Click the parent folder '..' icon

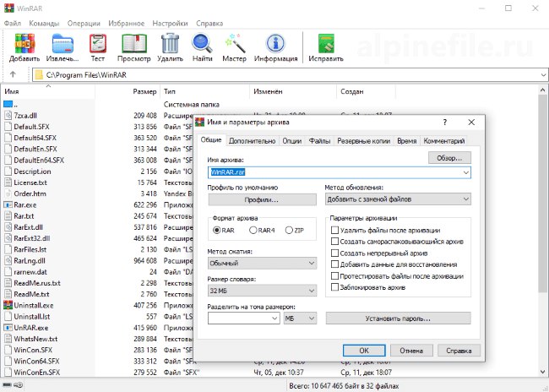[x=8, y=104]
